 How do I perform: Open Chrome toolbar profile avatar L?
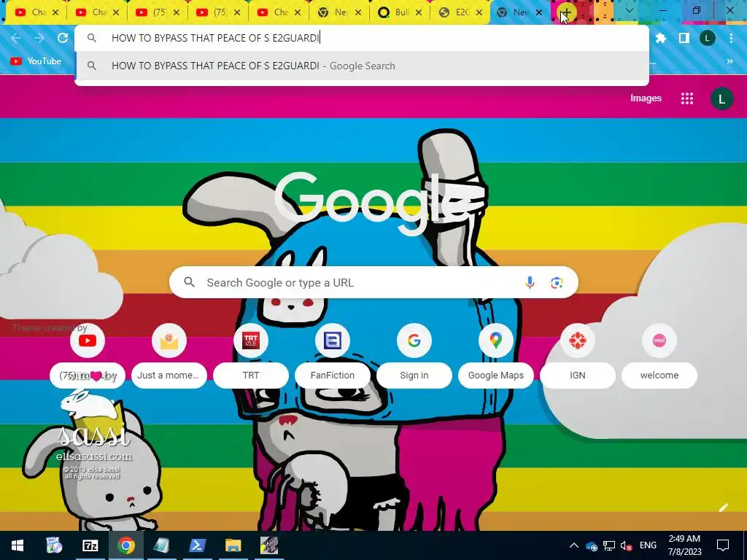[x=708, y=38]
